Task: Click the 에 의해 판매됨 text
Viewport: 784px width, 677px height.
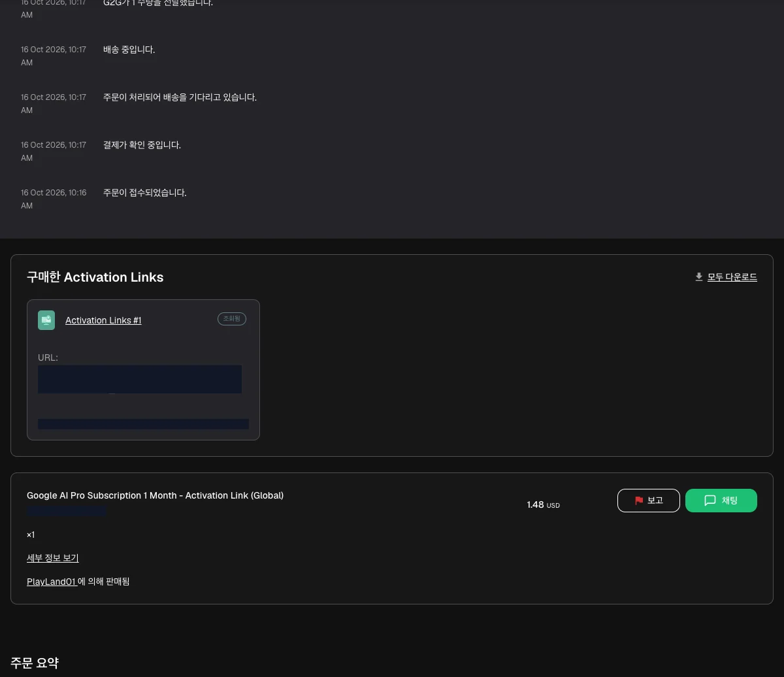Action: (x=104, y=582)
